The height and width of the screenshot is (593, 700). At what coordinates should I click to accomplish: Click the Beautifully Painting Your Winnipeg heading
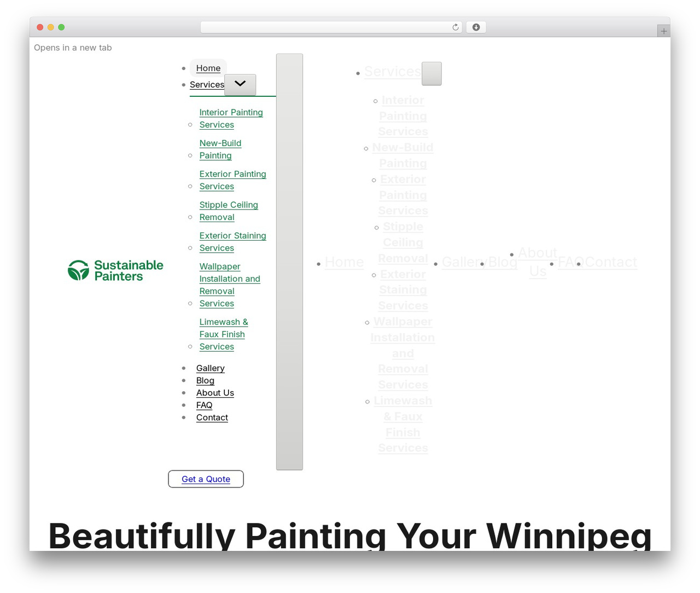point(350,535)
